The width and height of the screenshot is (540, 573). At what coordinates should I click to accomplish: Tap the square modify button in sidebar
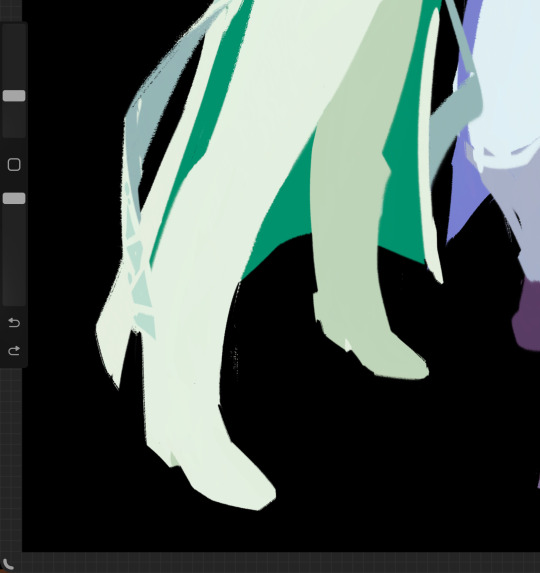click(x=14, y=165)
